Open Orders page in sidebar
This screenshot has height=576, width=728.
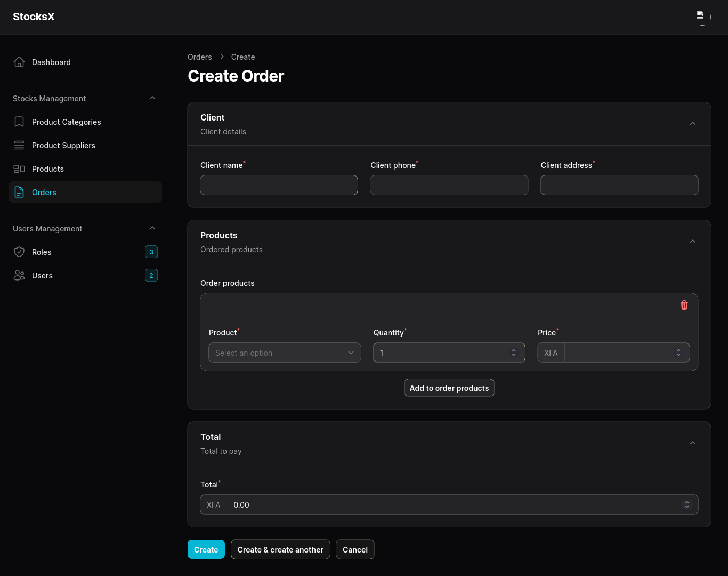85,193
